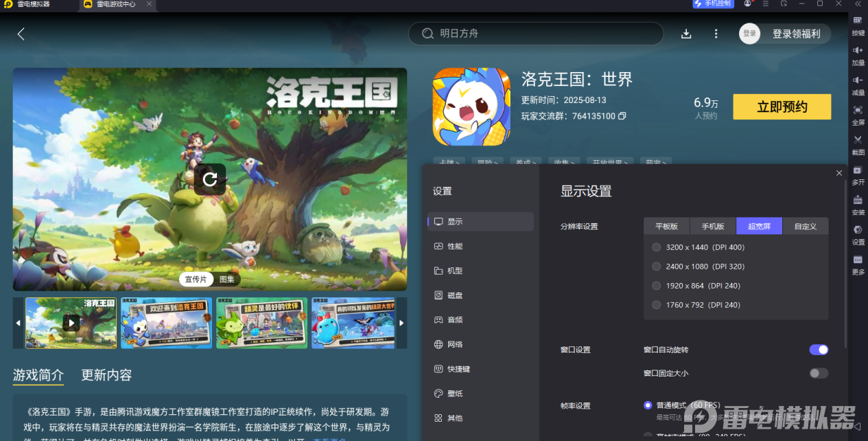Switch to the 手机版 resolution tab
868x441 pixels.
(x=713, y=226)
